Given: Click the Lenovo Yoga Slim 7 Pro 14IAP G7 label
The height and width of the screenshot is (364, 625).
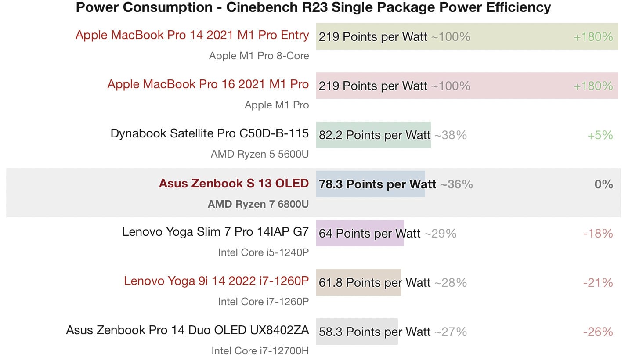Looking at the screenshot, I should pos(215,232).
